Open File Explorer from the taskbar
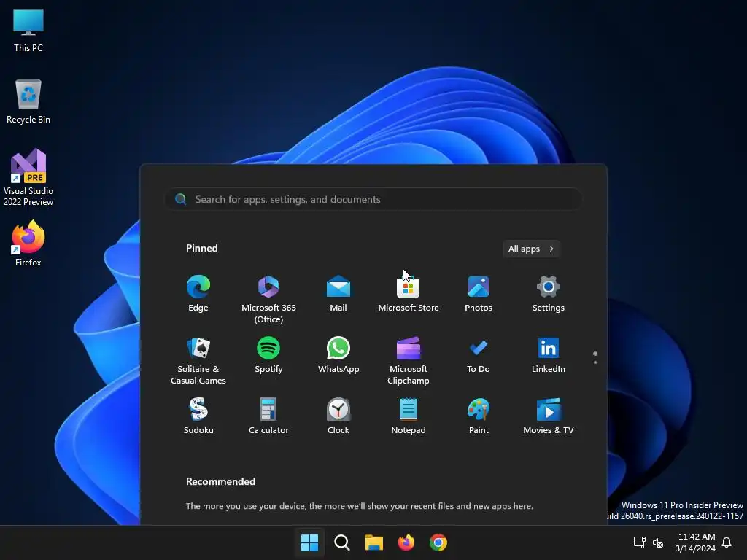Image resolution: width=747 pixels, height=560 pixels. (374, 542)
